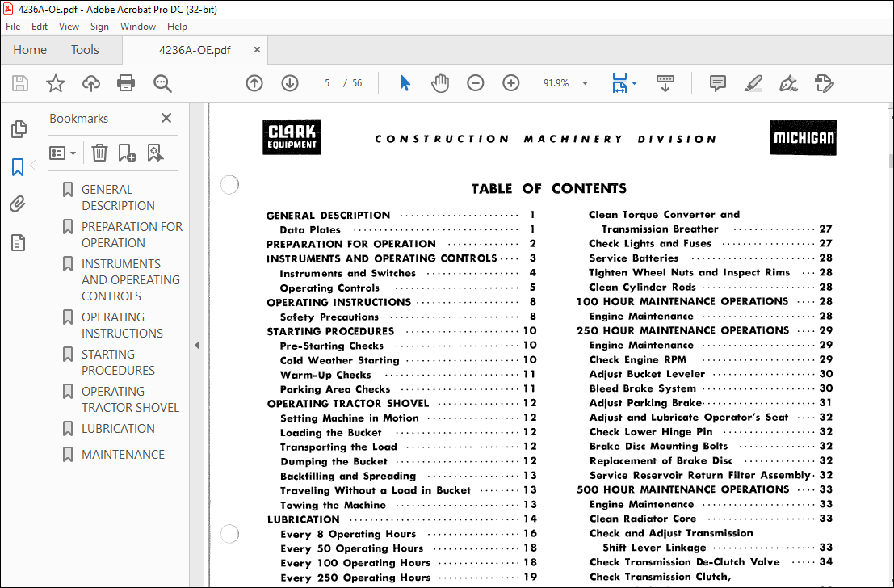Jump to MAINTENANCE bookmark
The image size is (894, 588).
[123, 455]
